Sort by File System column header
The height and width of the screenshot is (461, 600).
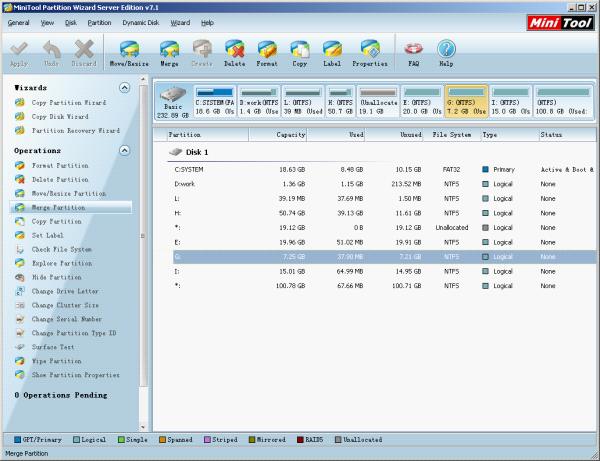pyautogui.click(x=452, y=135)
